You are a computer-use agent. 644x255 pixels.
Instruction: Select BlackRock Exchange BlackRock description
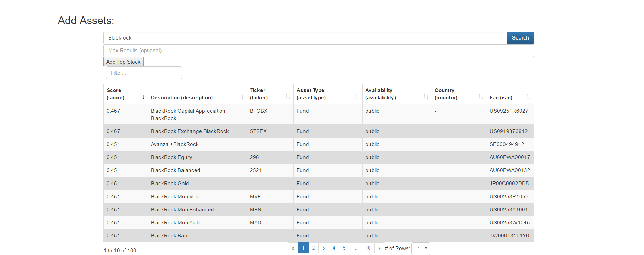190,131
